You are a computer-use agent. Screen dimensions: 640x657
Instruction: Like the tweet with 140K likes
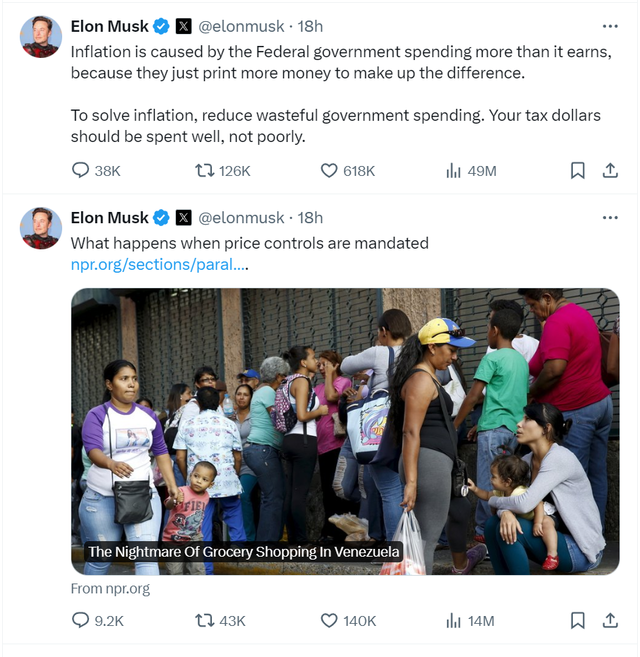348,621
